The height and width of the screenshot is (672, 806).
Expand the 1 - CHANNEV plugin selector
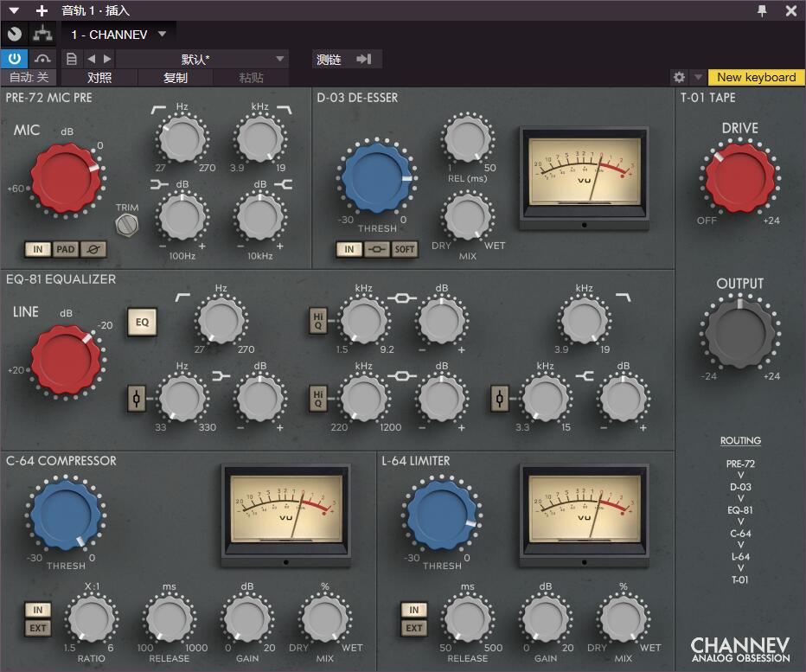click(118, 35)
